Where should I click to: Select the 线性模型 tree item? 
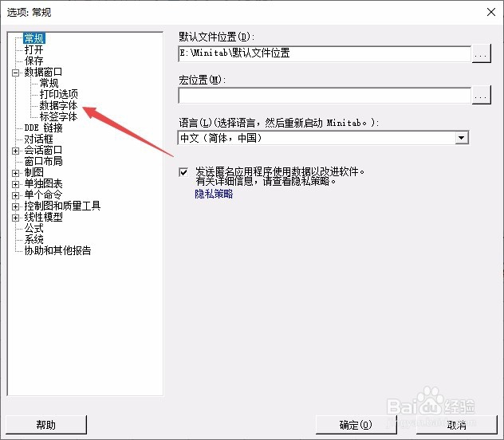pyautogui.click(x=43, y=217)
